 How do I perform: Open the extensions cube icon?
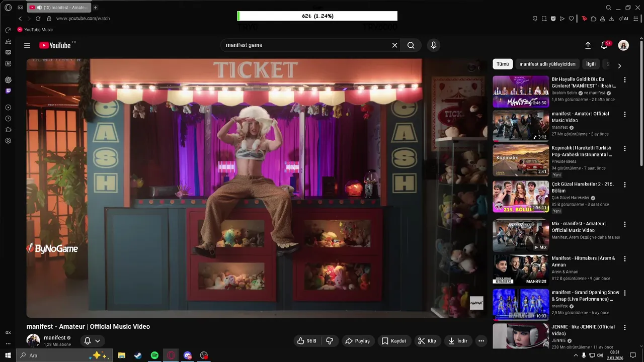point(593,19)
